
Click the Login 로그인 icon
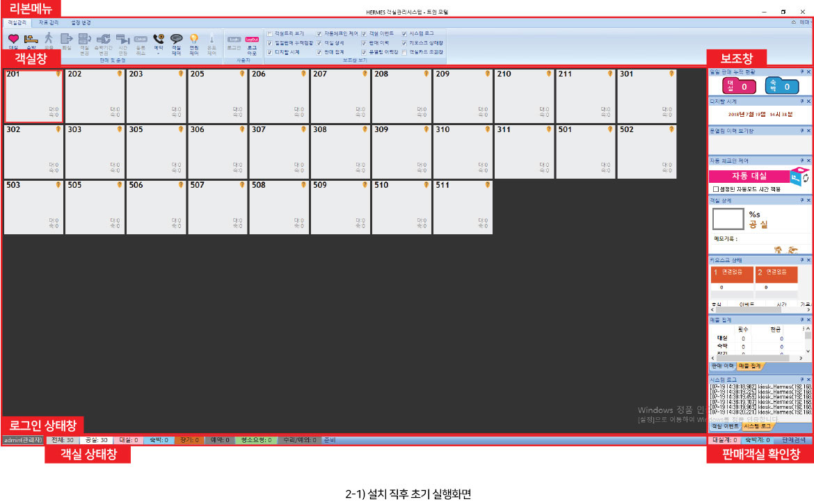point(234,40)
